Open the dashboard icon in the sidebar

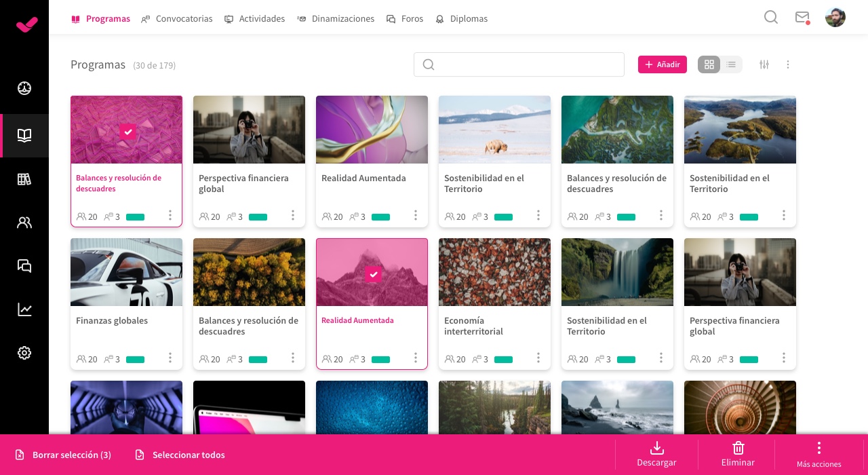point(24,88)
